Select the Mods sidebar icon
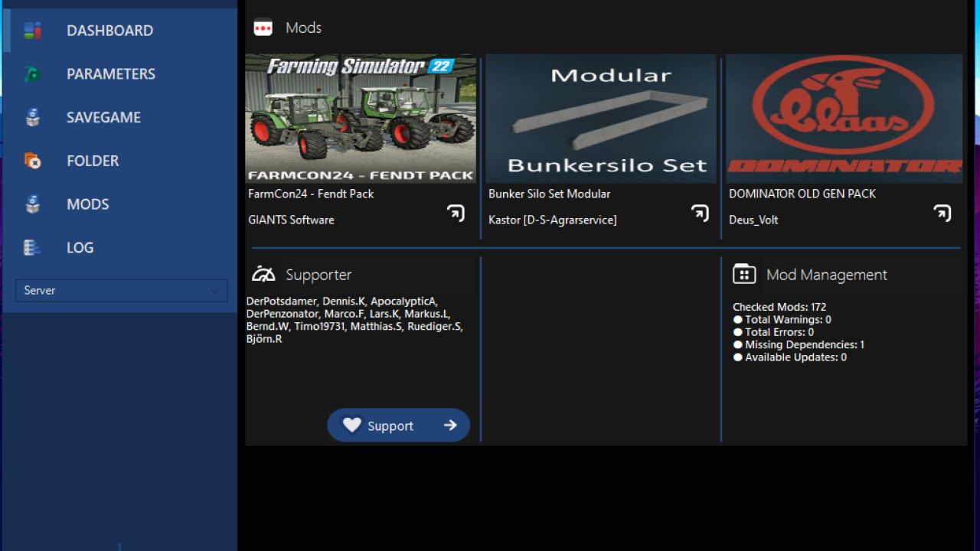 click(32, 204)
